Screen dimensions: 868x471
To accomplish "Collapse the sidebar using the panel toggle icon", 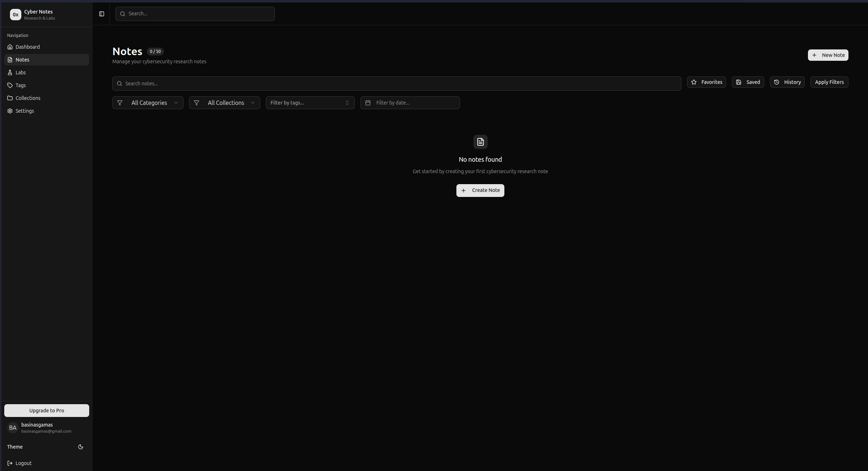I will tap(102, 14).
